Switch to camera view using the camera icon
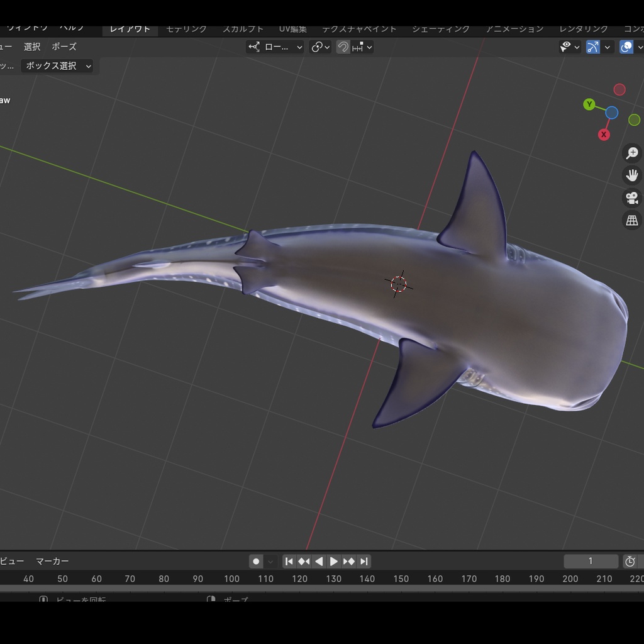The image size is (644, 644). click(631, 197)
